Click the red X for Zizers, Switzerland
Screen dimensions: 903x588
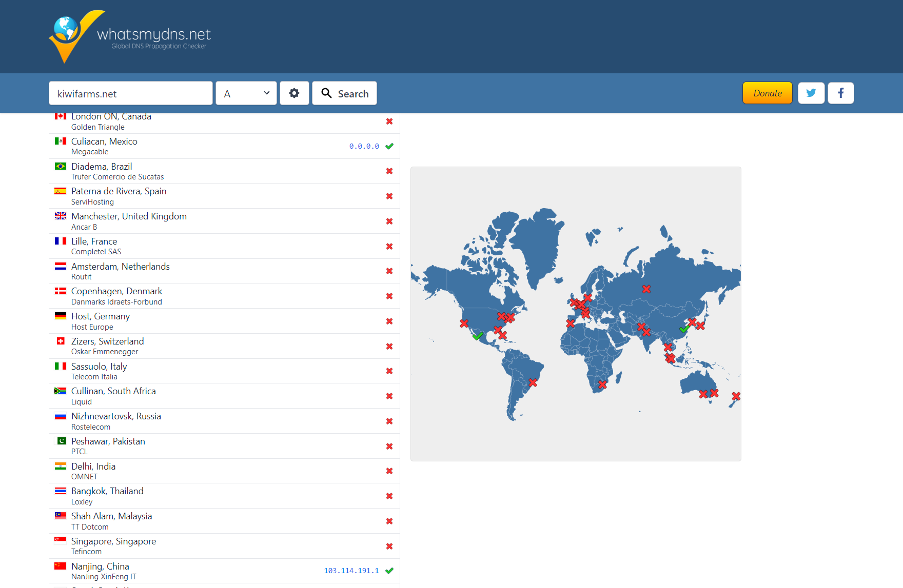(389, 347)
